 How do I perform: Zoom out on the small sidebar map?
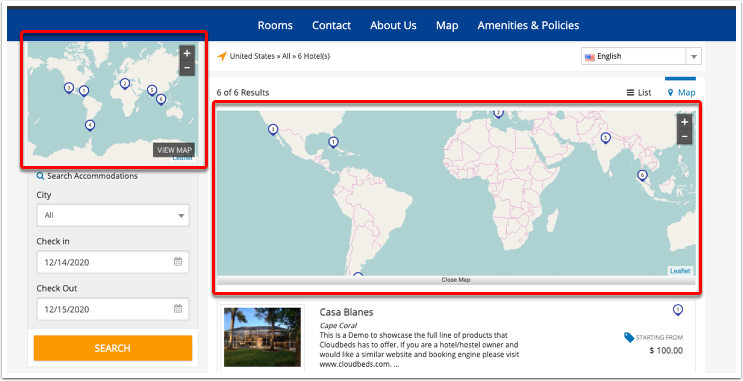(187, 68)
